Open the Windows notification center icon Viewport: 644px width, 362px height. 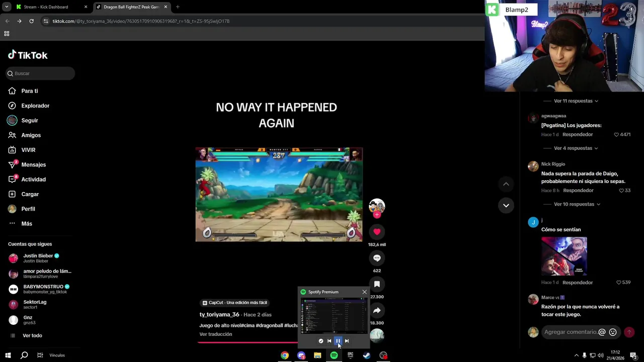click(633, 355)
